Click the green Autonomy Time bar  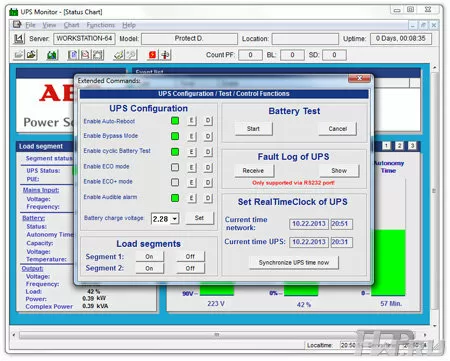pos(389,263)
